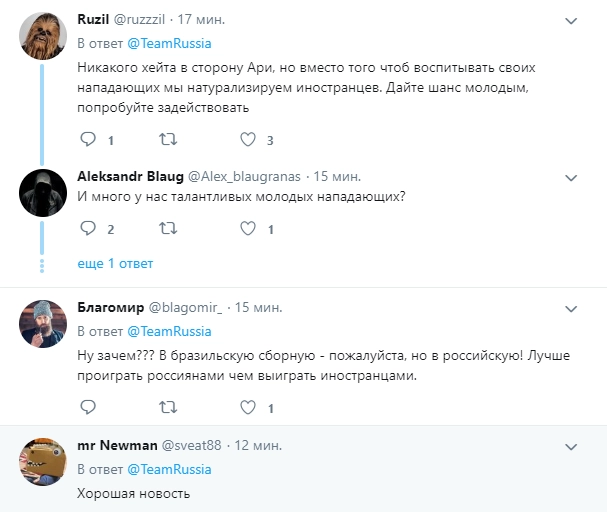This screenshot has width=607, height=512.
Task: Like Ruzil's tweet
Action: [247, 140]
